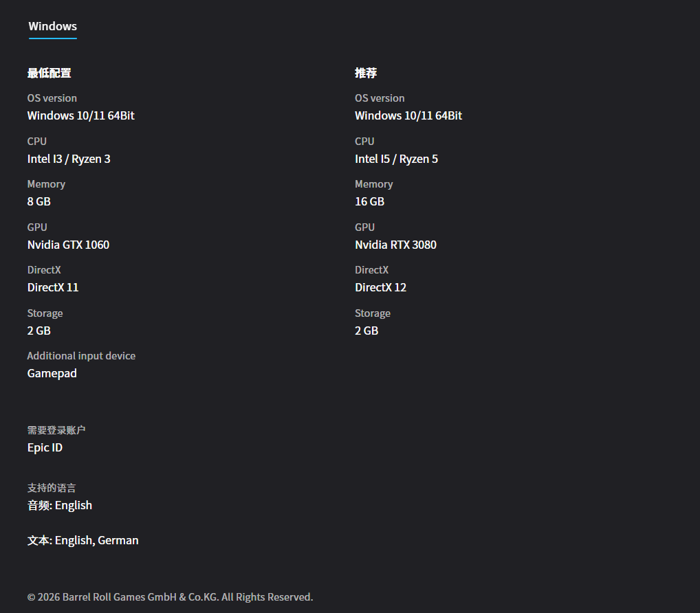
Task: Click the DirectX 12 value
Action: coord(380,287)
